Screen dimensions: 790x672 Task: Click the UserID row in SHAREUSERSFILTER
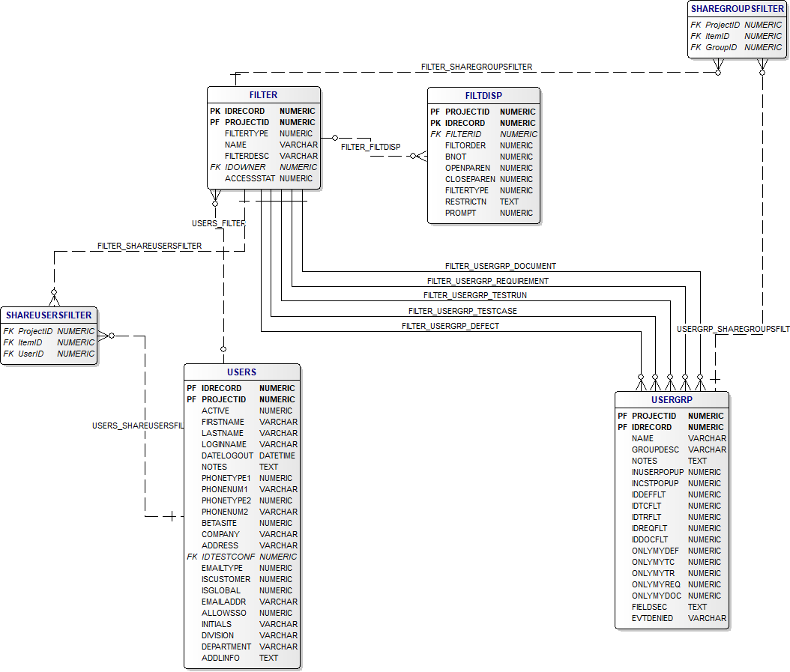[31, 354]
